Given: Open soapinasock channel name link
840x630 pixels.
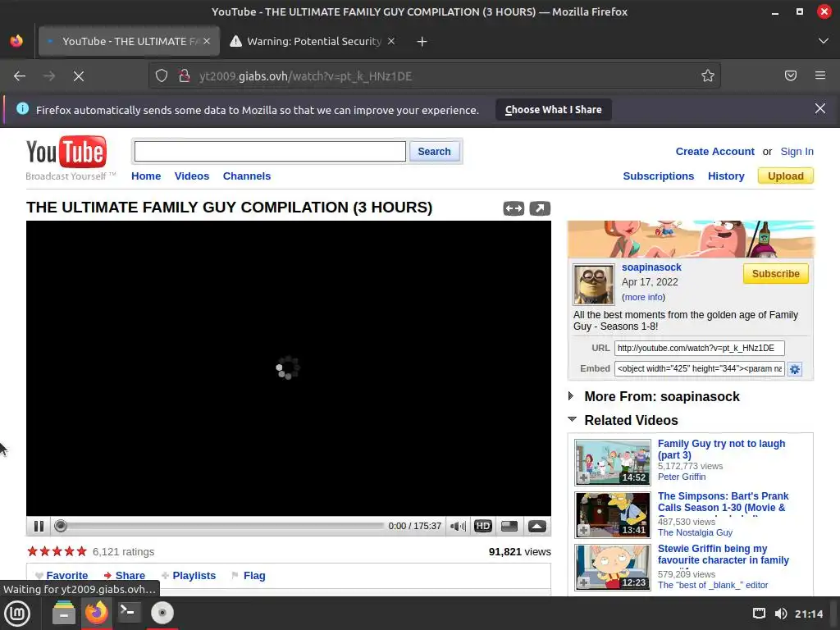Looking at the screenshot, I should pyautogui.click(x=651, y=267).
